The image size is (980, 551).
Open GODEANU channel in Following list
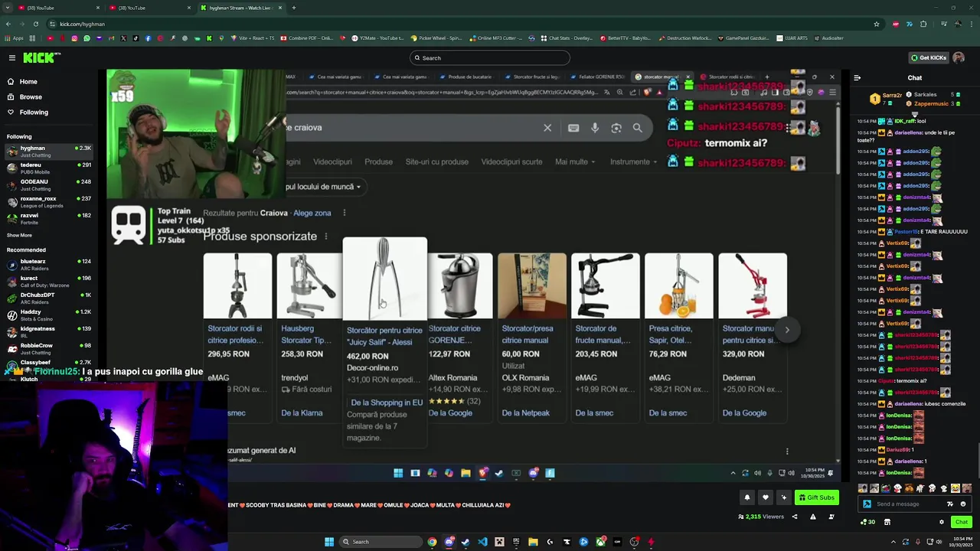click(x=49, y=184)
